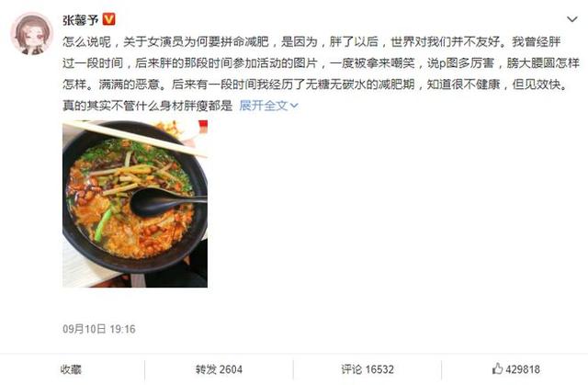588x385 pixels.
Task: Open the noodle soup photo thumbnail
Action: (135, 204)
